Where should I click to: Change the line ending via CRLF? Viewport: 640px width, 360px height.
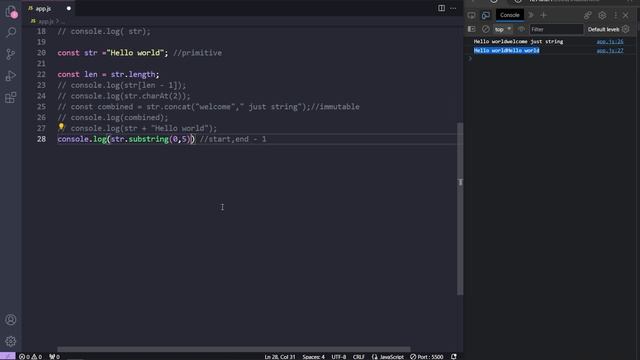(x=358, y=357)
